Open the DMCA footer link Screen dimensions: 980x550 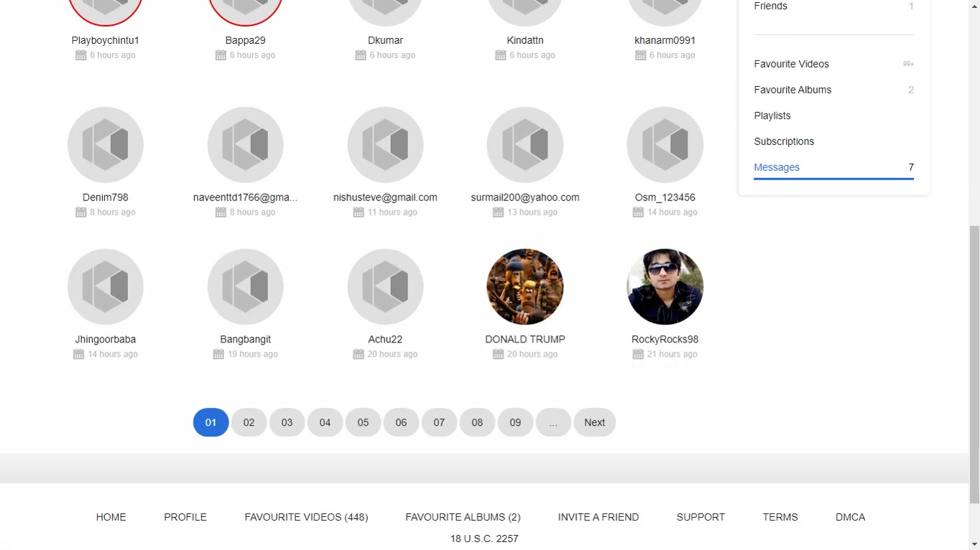pyautogui.click(x=850, y=517)
